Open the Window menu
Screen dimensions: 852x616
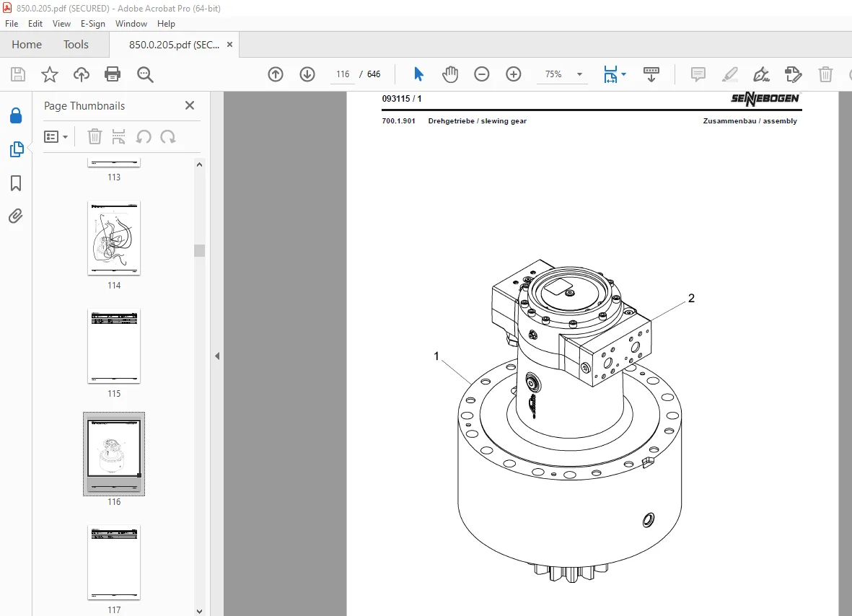[131, 24]
